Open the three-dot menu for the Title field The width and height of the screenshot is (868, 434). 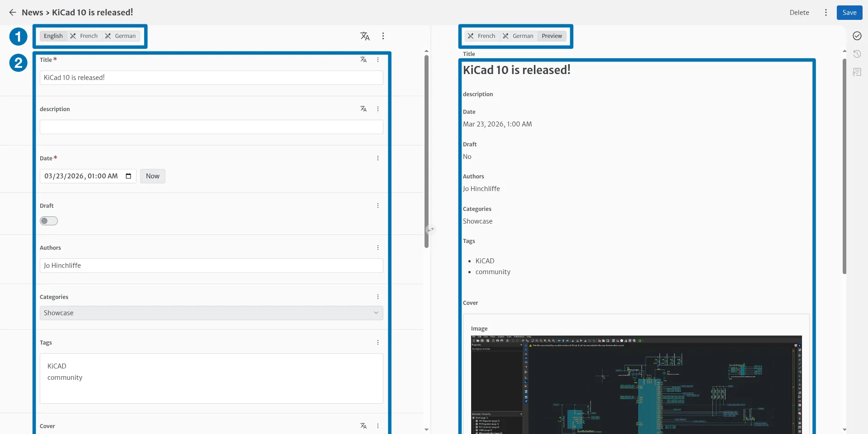coord(378,60)
